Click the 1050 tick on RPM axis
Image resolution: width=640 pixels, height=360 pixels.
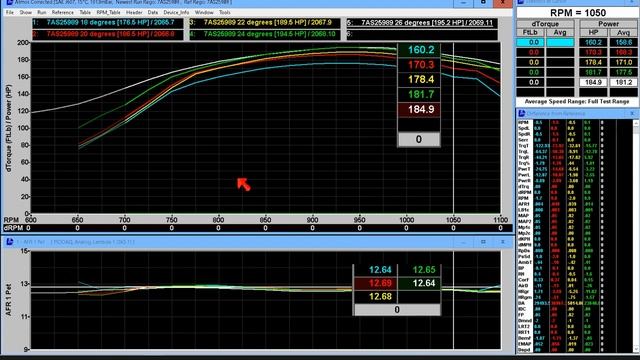coord(453,220)
